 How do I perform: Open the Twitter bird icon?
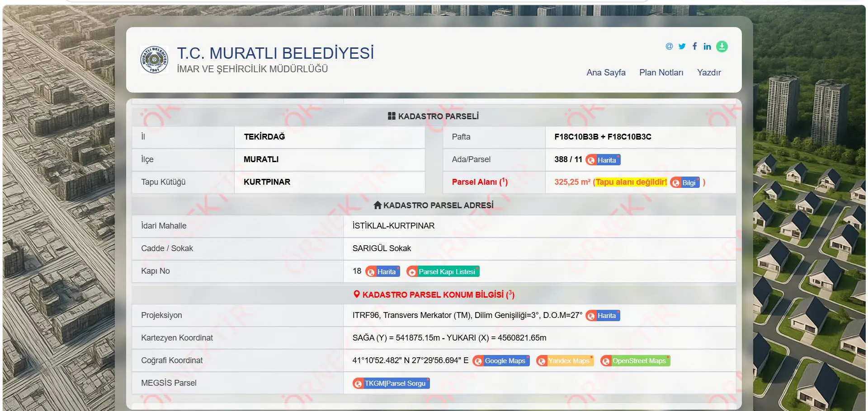pyautogui.click(x=682, y=47)
